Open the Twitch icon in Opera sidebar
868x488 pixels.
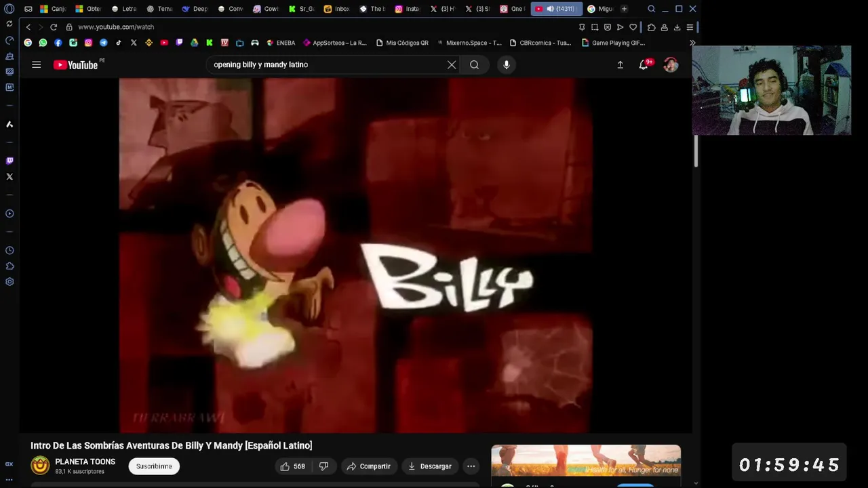pyautogui.click(x=9, y=161)
